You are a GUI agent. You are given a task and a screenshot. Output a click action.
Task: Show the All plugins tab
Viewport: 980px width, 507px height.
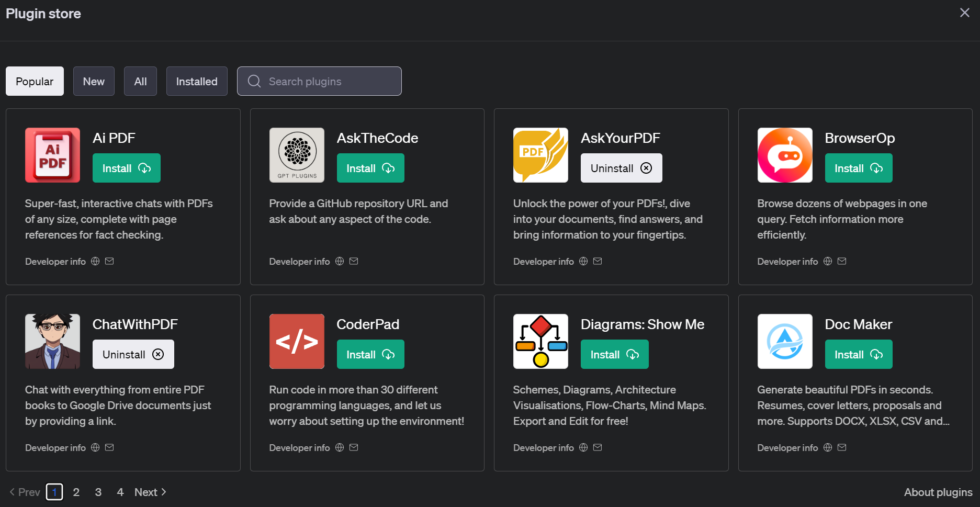pos(140,81)
